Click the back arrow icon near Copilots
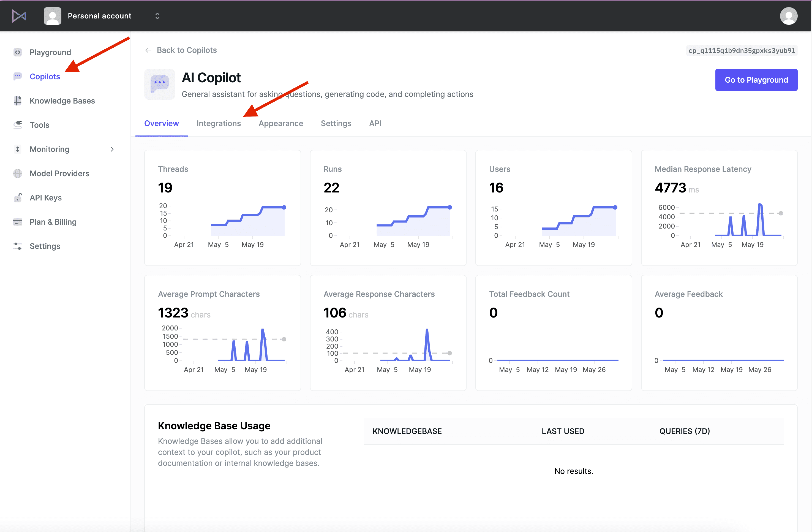The width and height of the screenshot is (812, 532). pyautogui.click(x=148, y=50)
